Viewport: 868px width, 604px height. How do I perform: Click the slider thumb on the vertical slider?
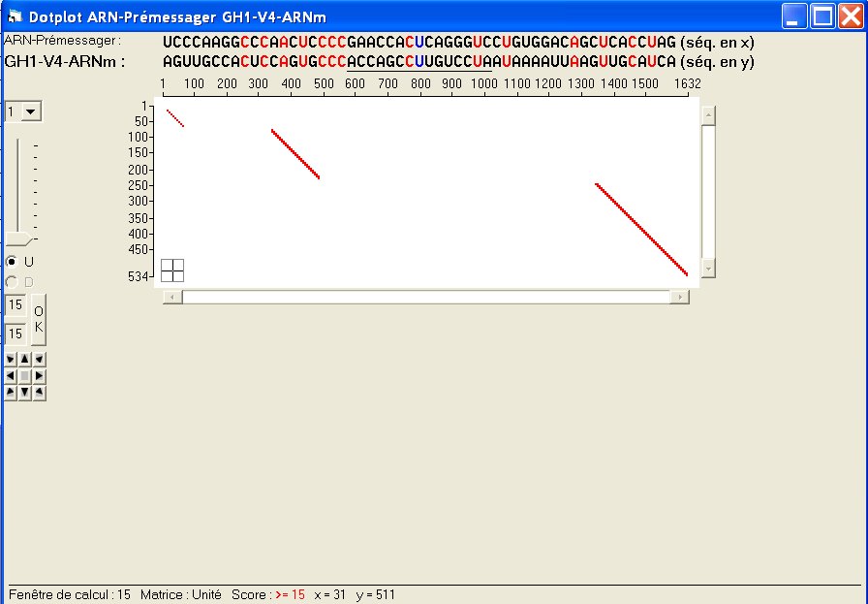[20, 239]
